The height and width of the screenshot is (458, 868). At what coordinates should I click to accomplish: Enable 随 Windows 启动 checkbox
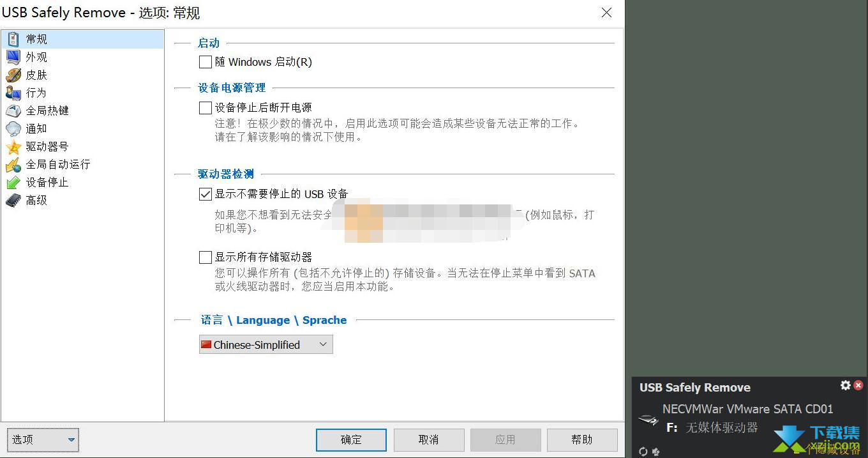[x=206, y=62]
